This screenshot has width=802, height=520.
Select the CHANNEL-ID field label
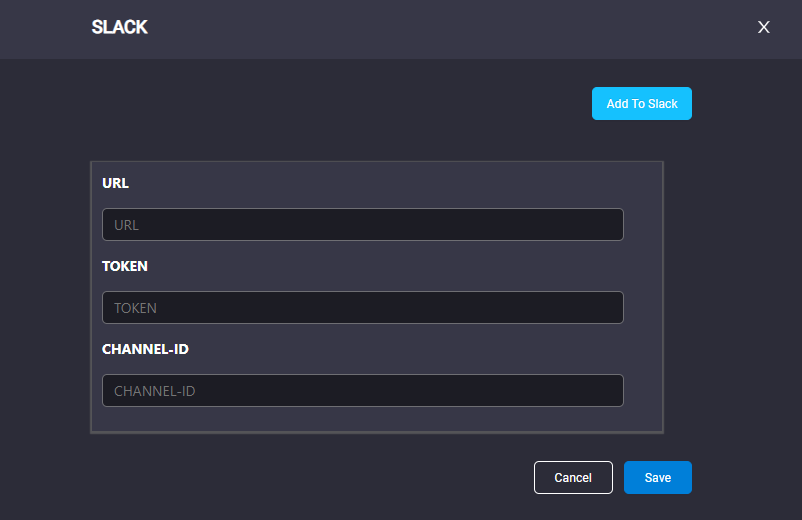(x=145, y=349)
